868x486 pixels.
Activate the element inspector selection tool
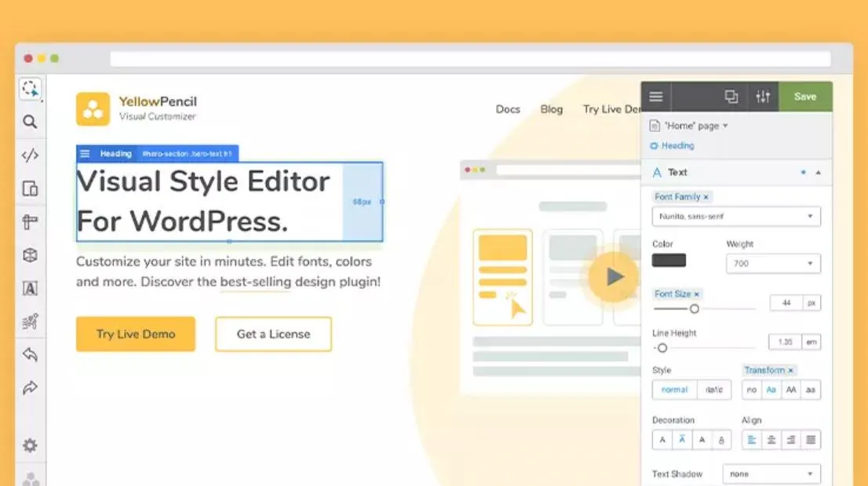tap(31, 89)
